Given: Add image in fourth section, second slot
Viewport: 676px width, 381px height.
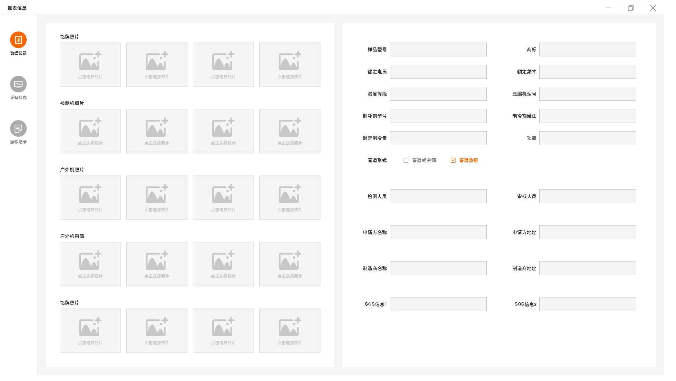Looking at the screenshot, I should [x=157, y=264].
